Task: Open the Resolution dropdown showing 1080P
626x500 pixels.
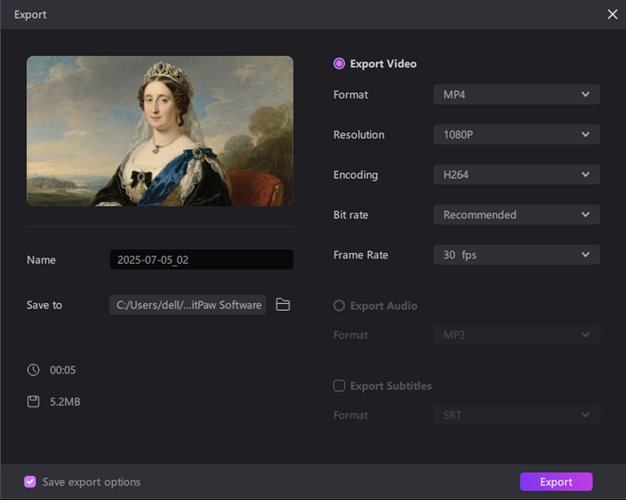Action: (x=516, y=134)
